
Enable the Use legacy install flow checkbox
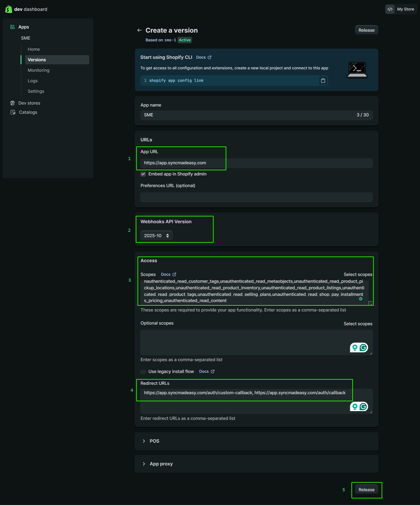coord(143,371)
